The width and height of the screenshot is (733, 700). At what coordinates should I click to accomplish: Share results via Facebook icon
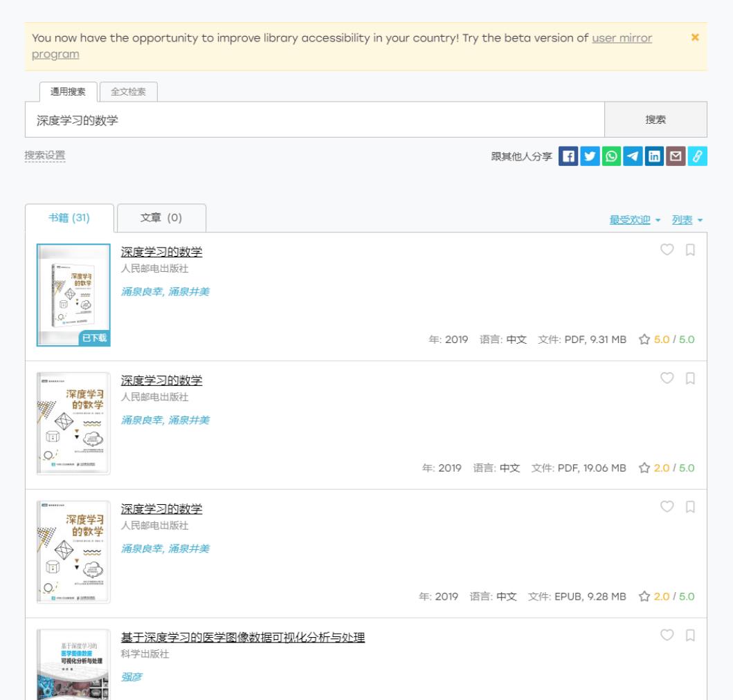[568, 156]
